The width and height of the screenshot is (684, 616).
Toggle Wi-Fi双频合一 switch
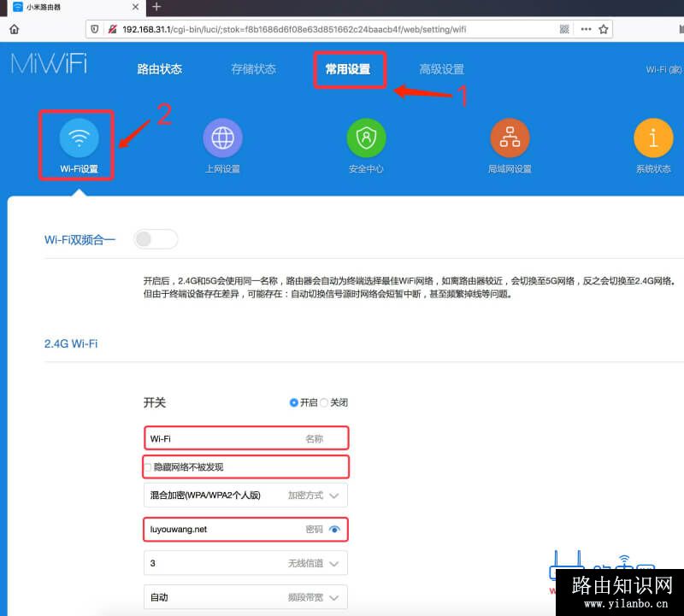point(156,239)
